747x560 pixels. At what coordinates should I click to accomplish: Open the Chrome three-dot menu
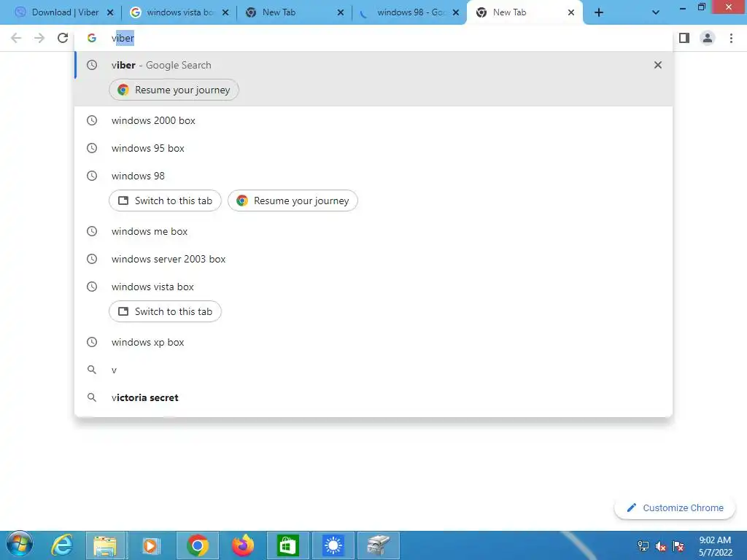point(731,38)
